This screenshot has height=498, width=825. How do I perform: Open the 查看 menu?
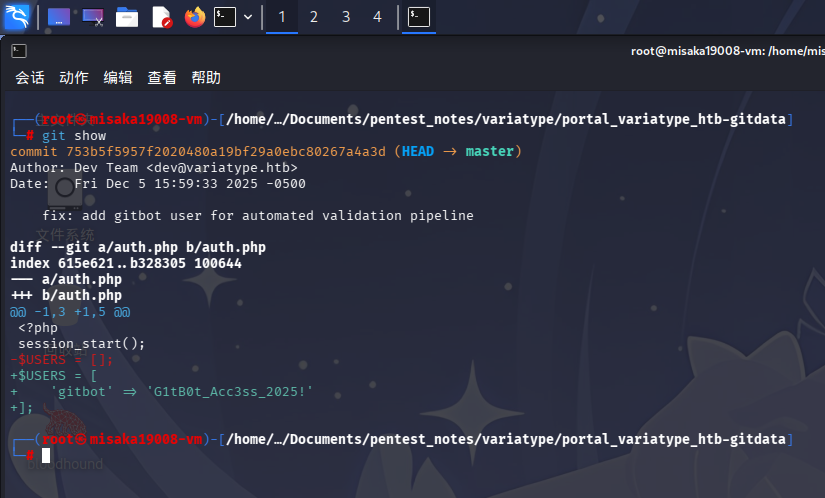click(162, 78)
